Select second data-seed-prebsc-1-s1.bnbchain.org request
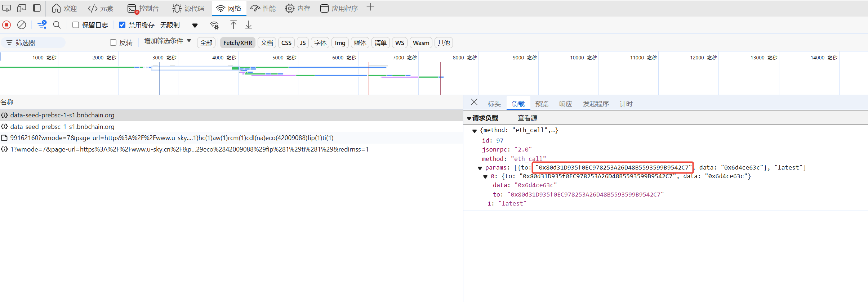Viewport: 868px width, 302px height. [x=231, y=127]
